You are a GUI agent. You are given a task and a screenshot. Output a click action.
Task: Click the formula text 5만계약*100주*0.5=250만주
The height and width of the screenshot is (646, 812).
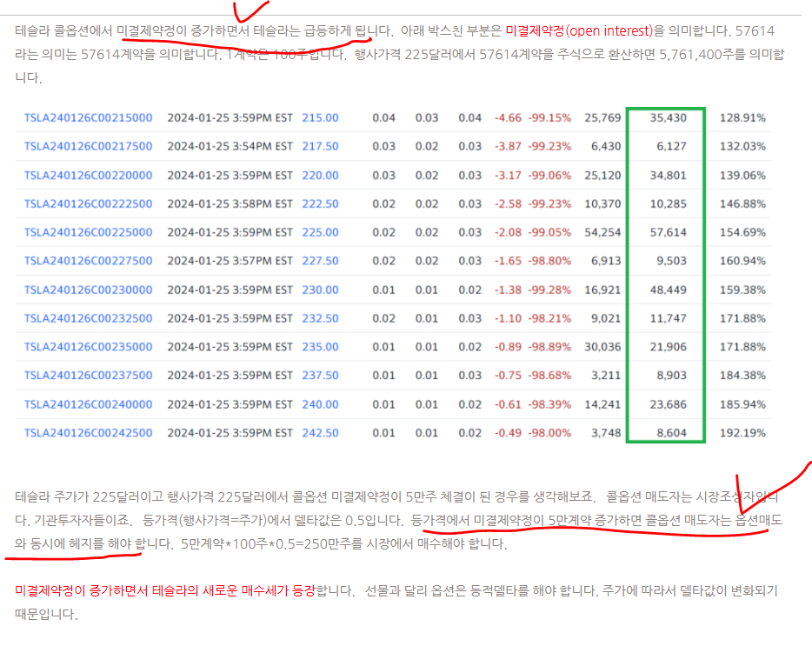point(272,544)
